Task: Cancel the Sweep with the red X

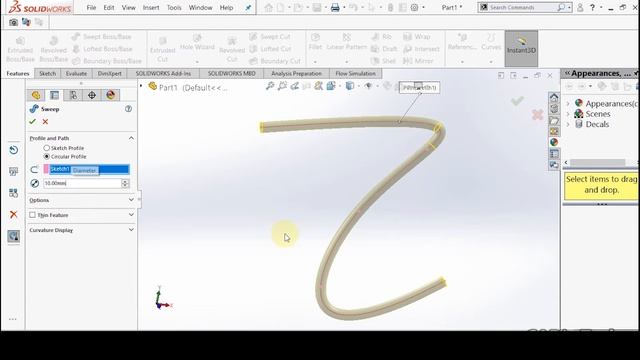Action: pyautogui.click(x=45, y=122)
